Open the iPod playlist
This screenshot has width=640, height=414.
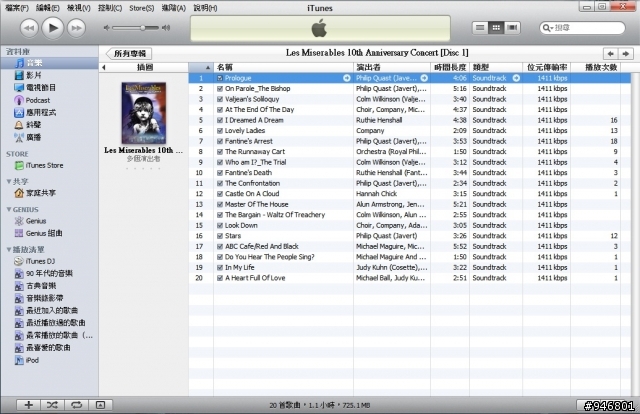click(27, 360)
